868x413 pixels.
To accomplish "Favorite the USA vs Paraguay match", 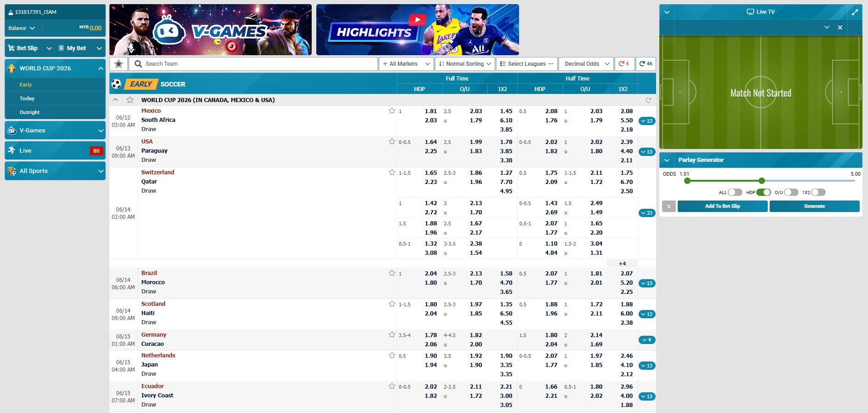I will click(392, 141).
